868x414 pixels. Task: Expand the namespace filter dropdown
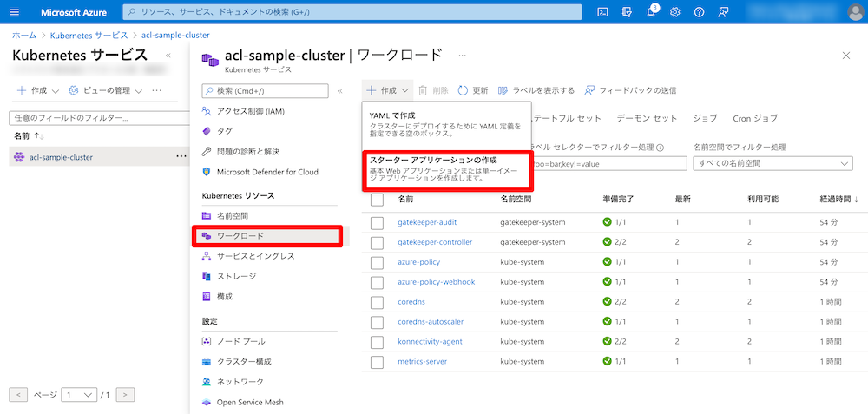[x=773, y=164]
